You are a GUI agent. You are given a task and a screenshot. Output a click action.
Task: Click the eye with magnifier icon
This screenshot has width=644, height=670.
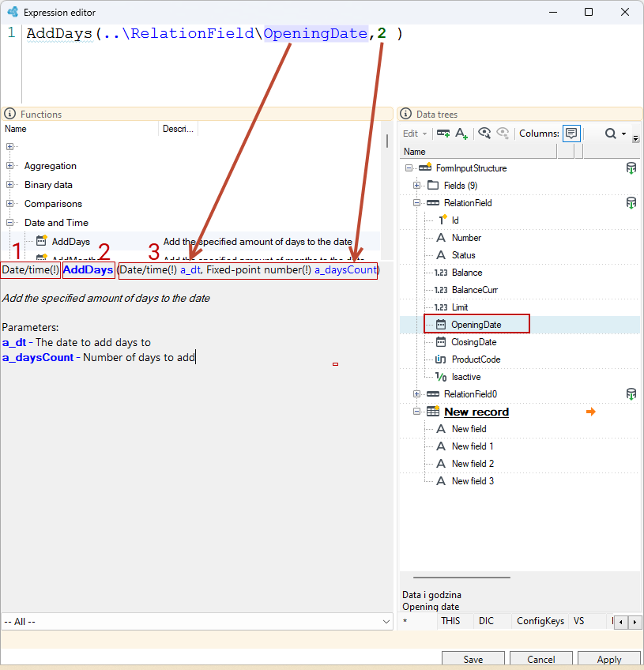[x=484, y=134]
